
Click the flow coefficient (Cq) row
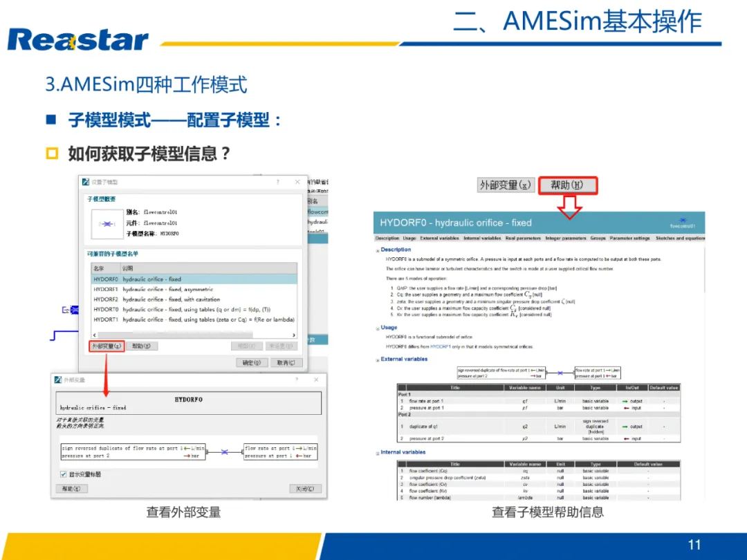(539, 471)
